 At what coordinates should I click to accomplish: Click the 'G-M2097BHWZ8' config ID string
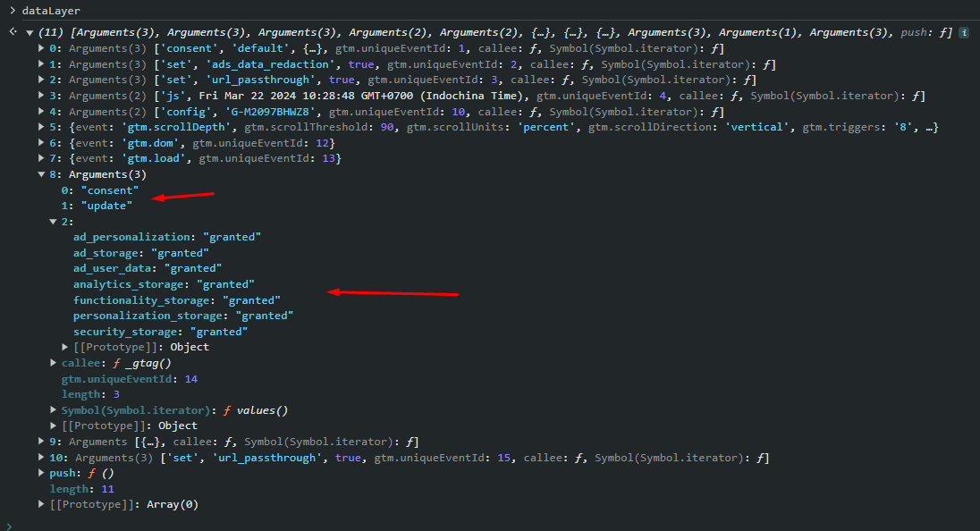[x=271, y=112]
